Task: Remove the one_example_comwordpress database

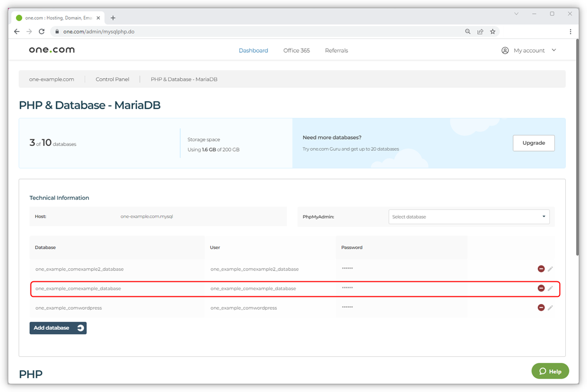Action: [541, 308]
